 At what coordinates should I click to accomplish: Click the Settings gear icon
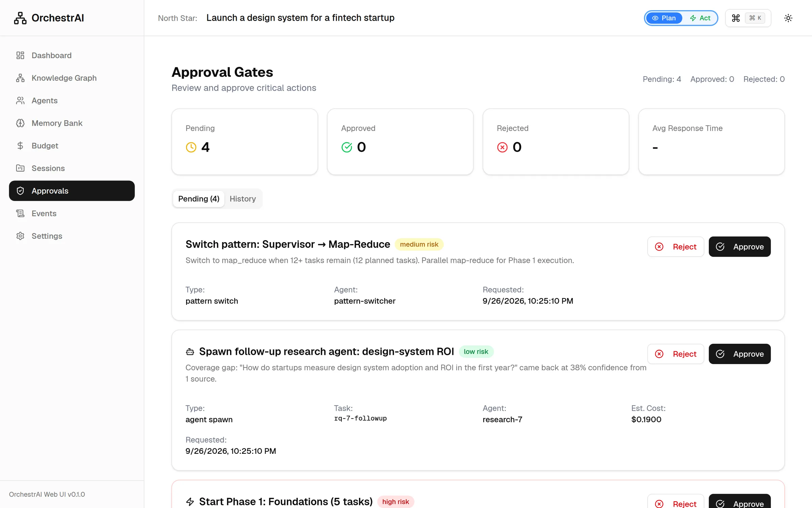click(20, 236)
